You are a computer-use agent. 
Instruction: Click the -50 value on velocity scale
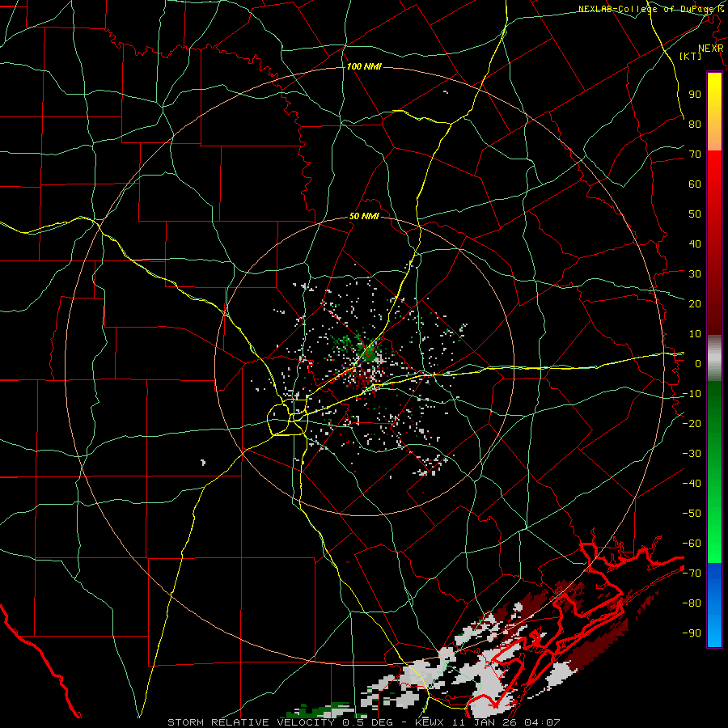coord(692,513)
